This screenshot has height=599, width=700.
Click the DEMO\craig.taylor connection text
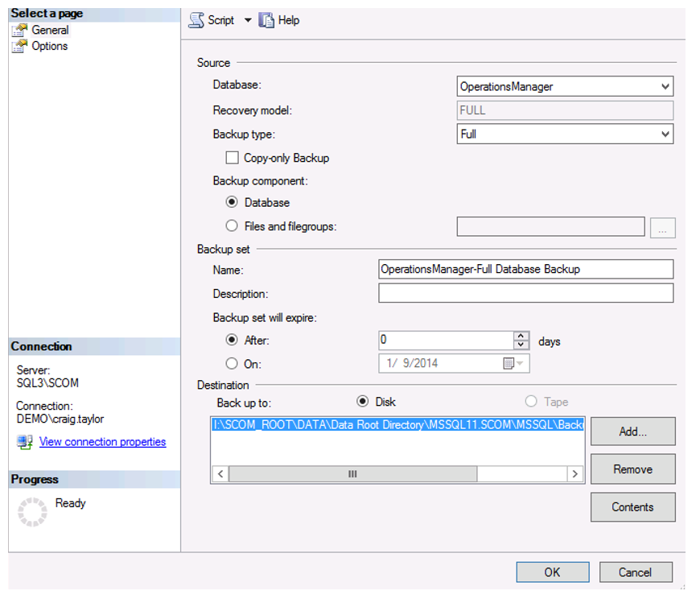coord(60,419)
